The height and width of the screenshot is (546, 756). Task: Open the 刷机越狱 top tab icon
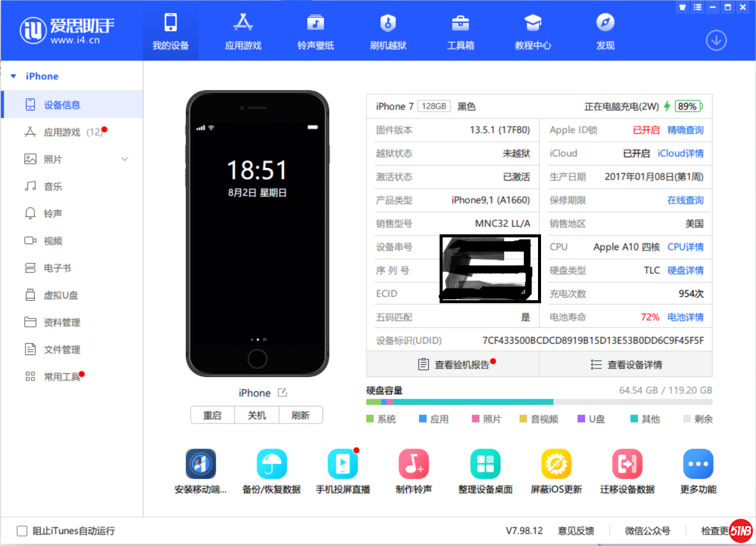[x=388, y=22]
